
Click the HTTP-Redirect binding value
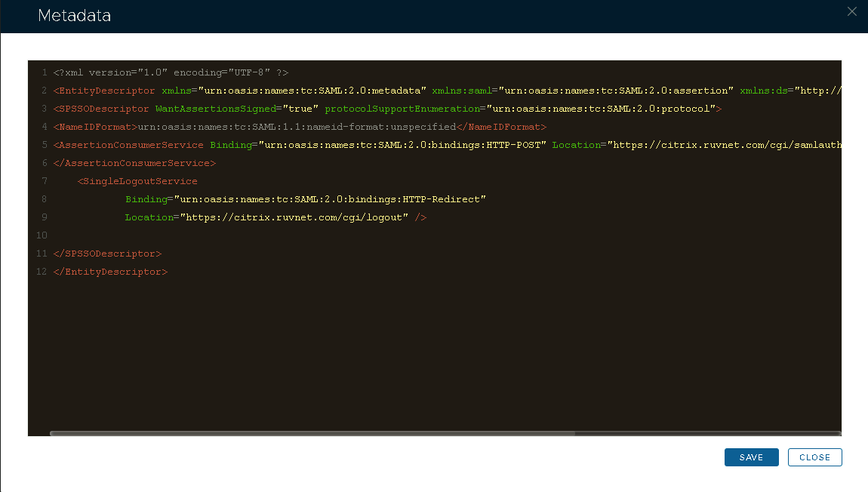coord(329,199)
